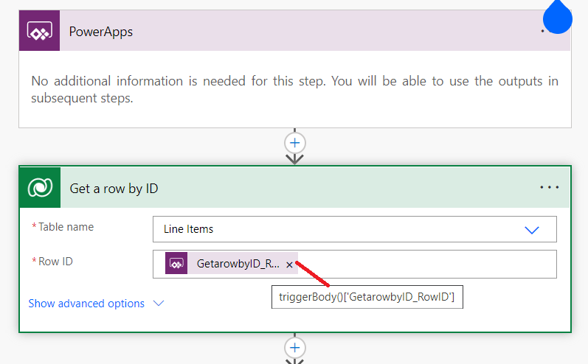Remove the GetarowbyID_RowID token with its x
The image size is (588, 364).
point(289,265)
